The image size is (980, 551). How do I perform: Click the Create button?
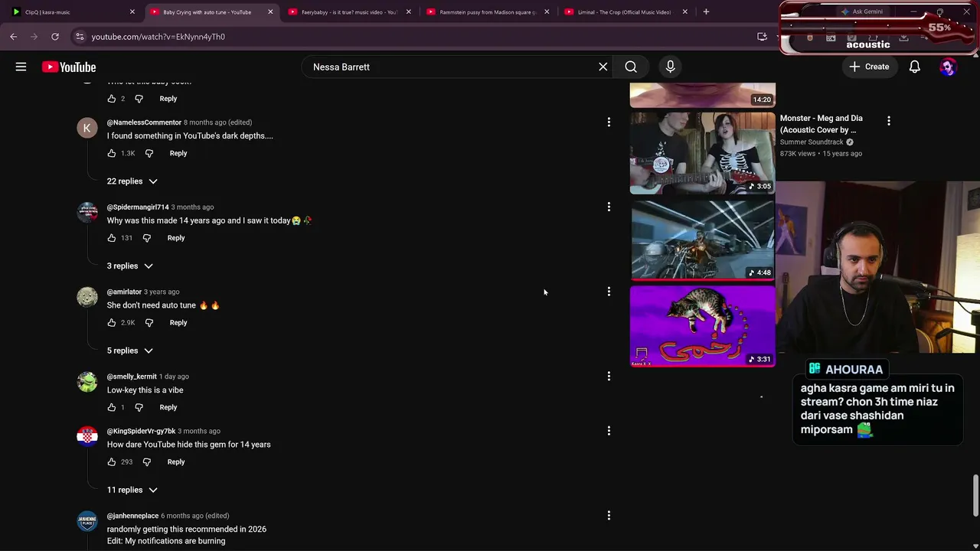869,67
